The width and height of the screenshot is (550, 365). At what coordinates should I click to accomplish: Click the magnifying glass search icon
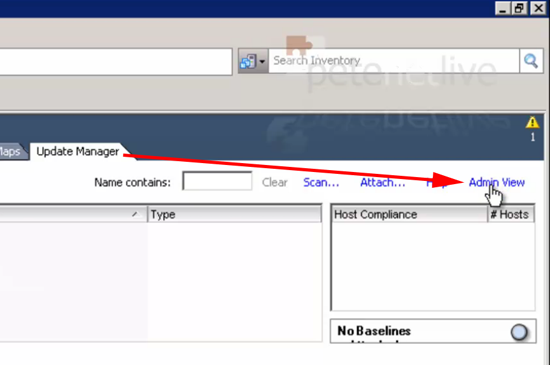531,61
